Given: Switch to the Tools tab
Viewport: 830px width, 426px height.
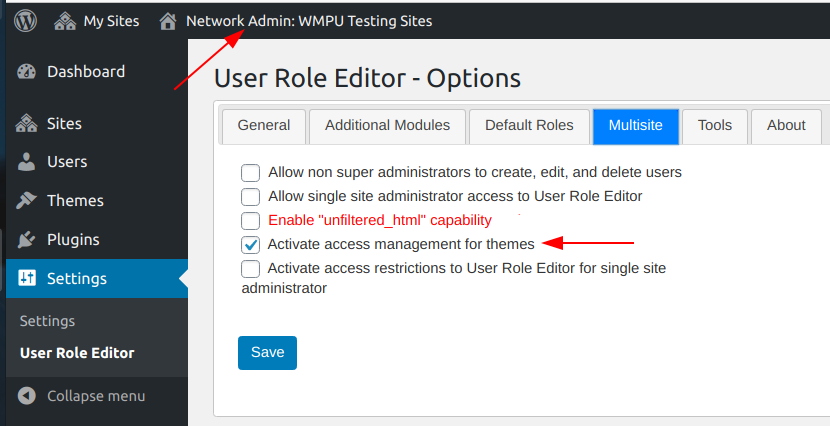Looking at the screenshot, I should pyautogui.click(x=715, y=126).
